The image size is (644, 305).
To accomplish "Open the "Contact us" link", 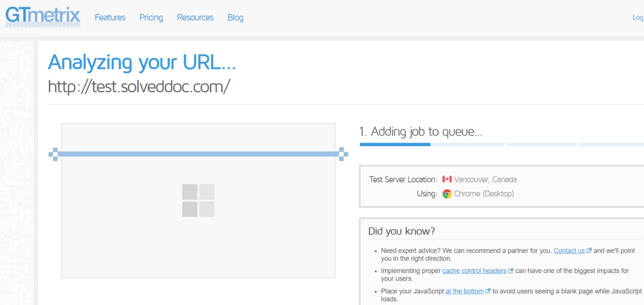I will point(568,250).
